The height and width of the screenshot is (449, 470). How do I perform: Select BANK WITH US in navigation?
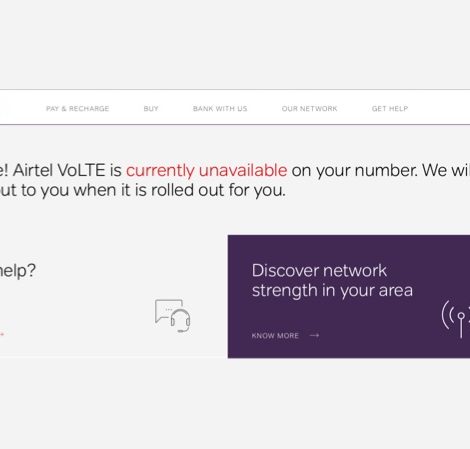(x=220, y=109)
